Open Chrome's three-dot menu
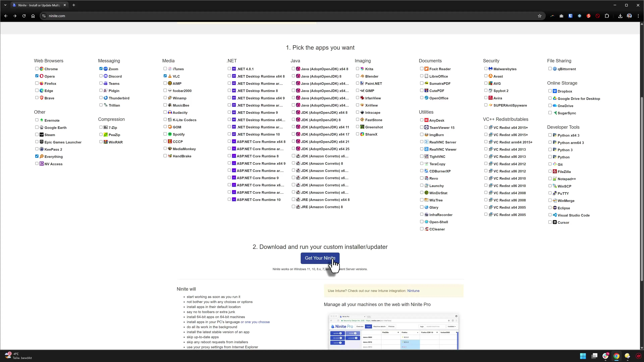Image resolution: width=644 pixels, height=362 pixels. (638, 16)
